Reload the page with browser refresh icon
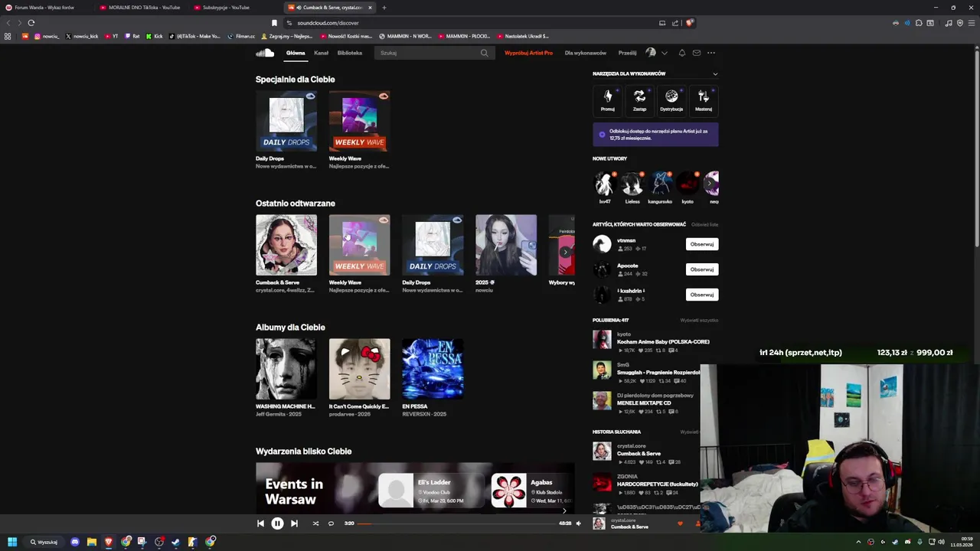 point(31,23)
